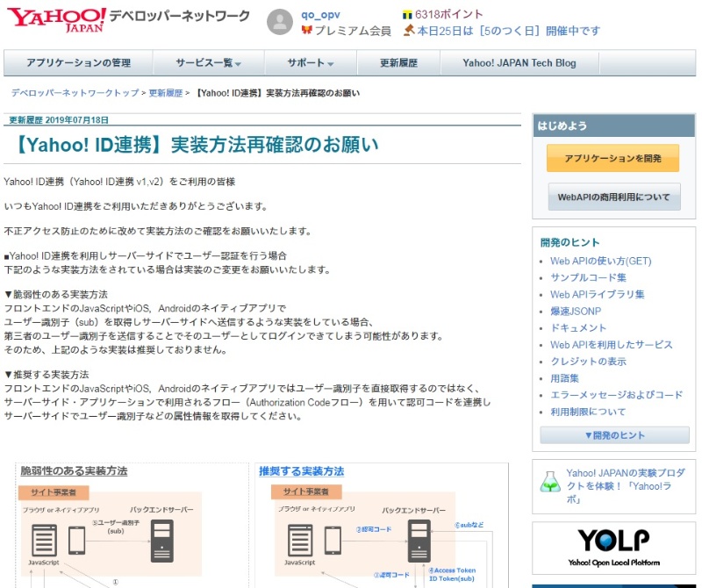Click the green flask Yahoo! Labs icon

coord(549,482)
